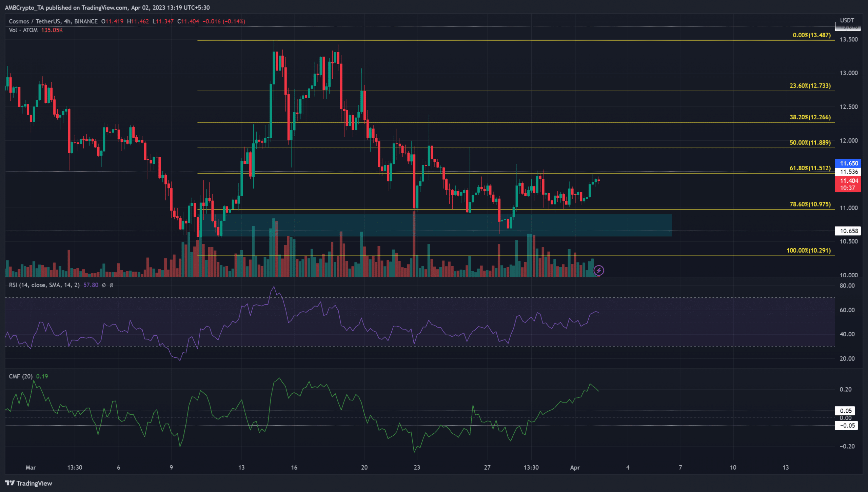The width and height of the screenshot is (868, 492).
Task: Click the 10.658 price axis tag
Action: pyautogui.click(x=848, y=231)
